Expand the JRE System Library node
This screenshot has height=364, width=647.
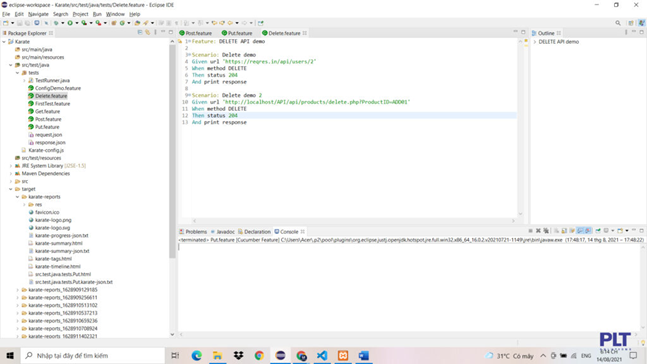[x=11, y=165]
